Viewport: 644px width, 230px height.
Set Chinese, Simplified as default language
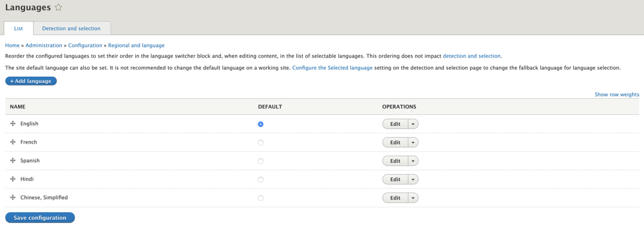261,198
